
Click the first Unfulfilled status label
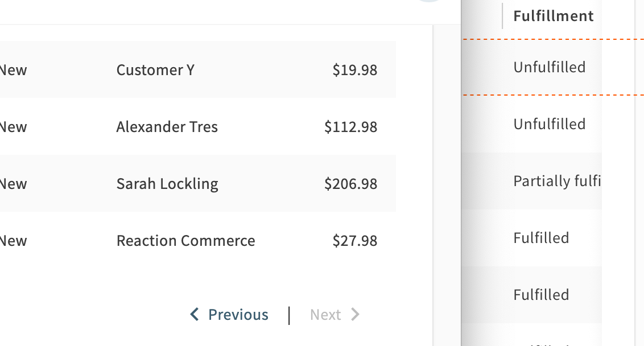coord(549,67)
